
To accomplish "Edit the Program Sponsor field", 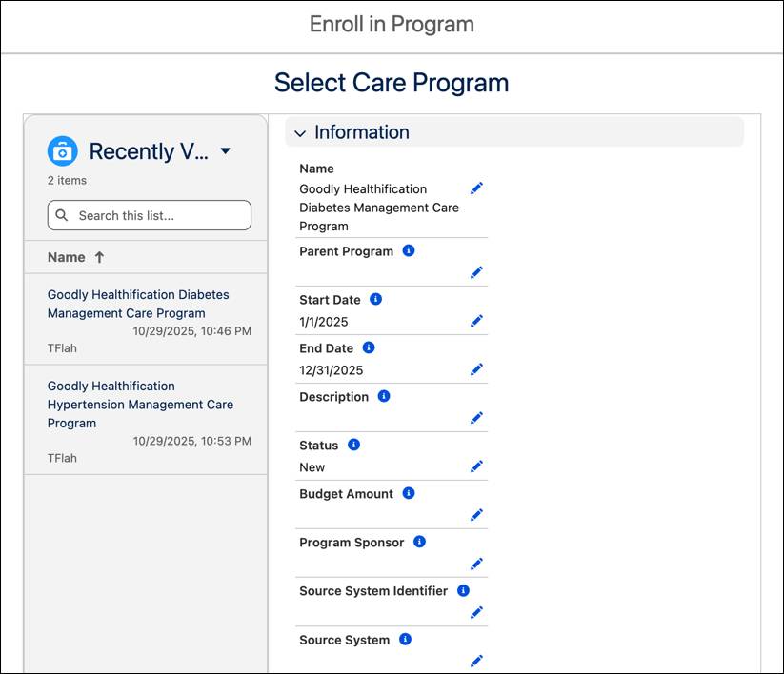I will coord(476,564).
